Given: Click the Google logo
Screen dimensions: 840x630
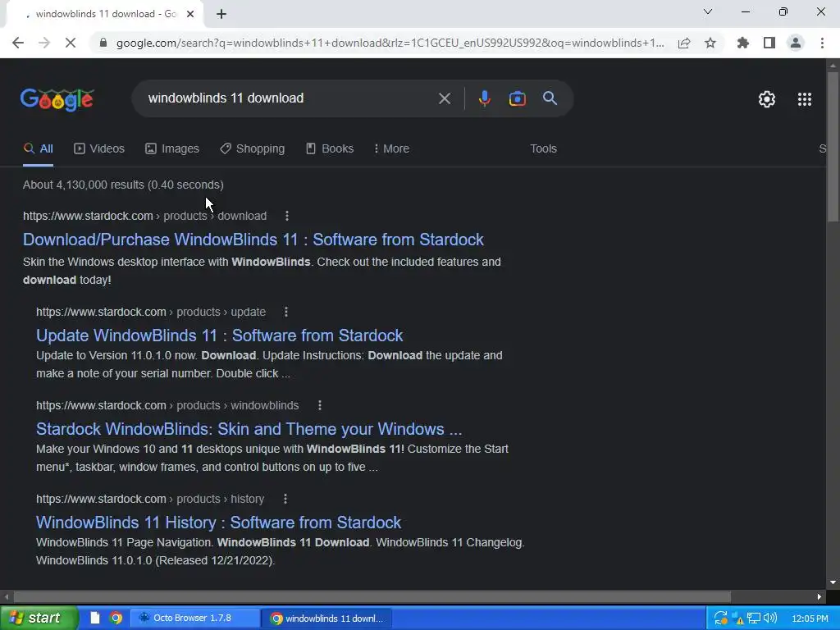Looking at the screenshot, I should (x=57, y=99).
